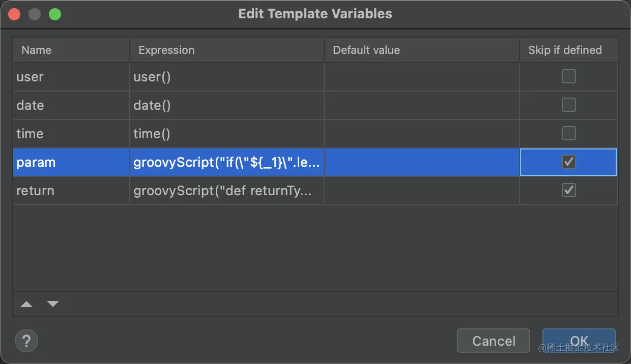
Task: Click the Name column header
Action: tap(71, 50)
